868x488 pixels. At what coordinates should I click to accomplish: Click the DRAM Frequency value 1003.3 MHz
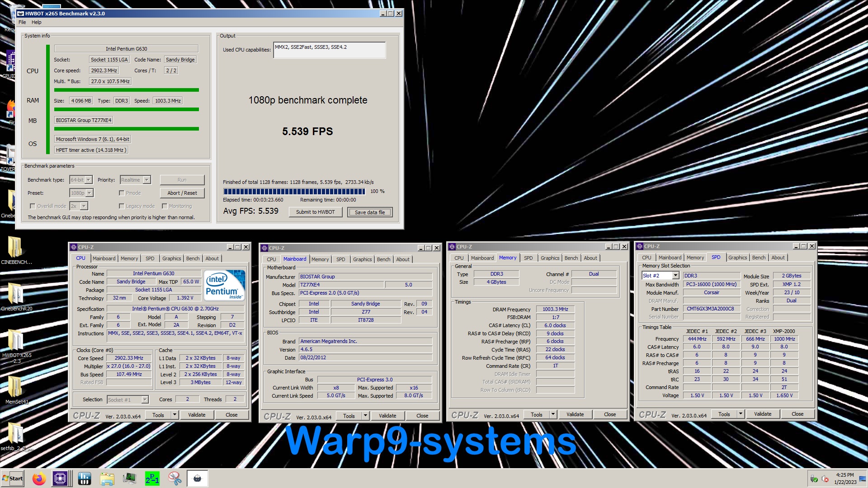point(555,309)
